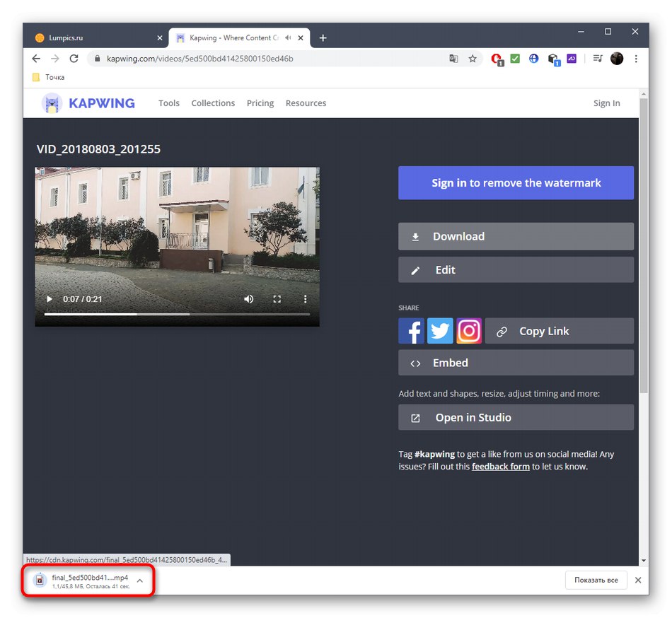The width and height of the screenshot is (672, 618).
Task: Close the downloads bar
Action: pyautogui.click(x=638, y=580)
